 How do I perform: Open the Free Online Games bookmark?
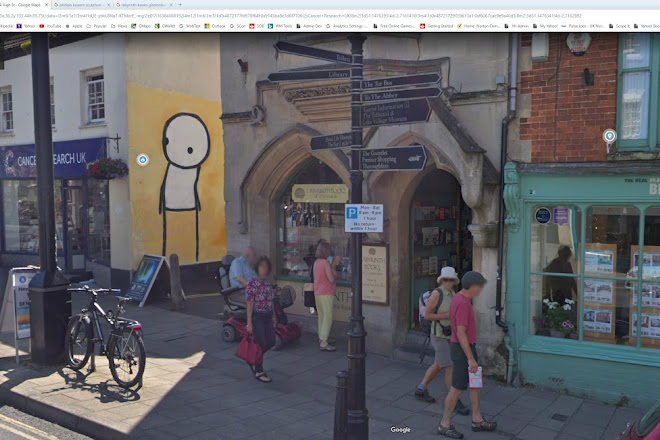click(394, 26)
